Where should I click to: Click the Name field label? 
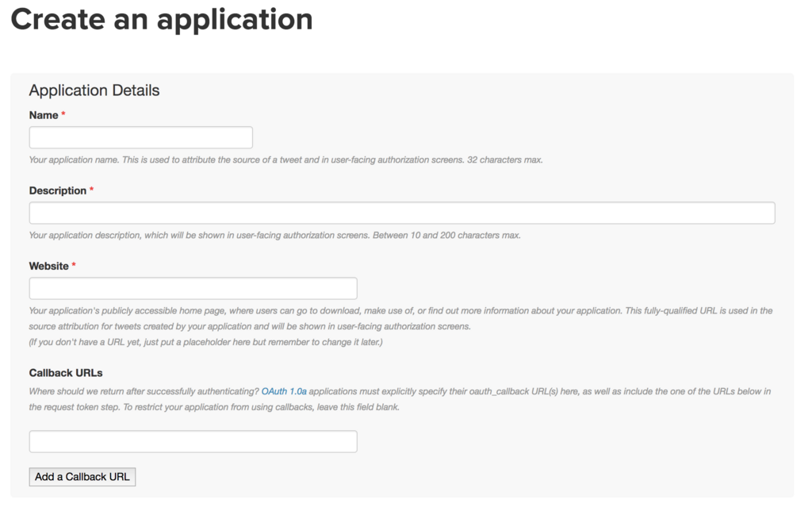44,115
